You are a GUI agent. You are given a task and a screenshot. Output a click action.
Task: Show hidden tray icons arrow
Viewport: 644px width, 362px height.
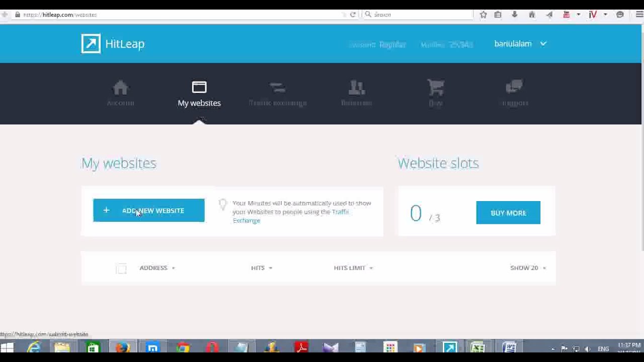553,349
